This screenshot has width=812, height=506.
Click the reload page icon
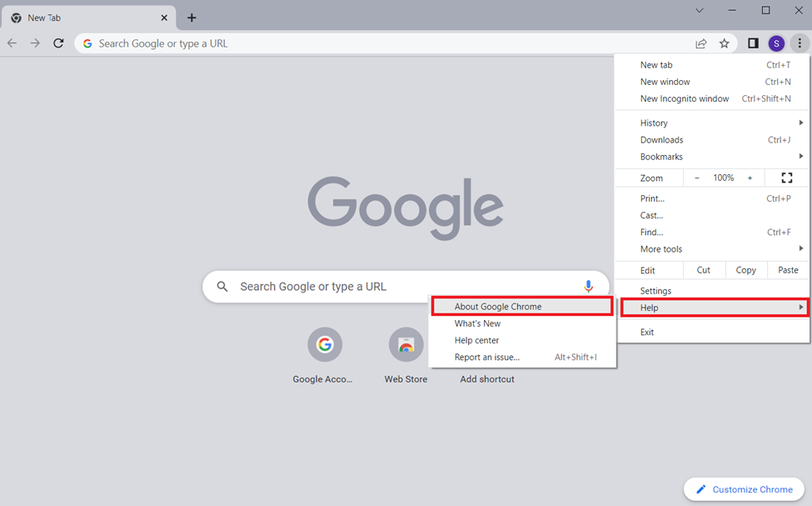click(x=58, y=43)
